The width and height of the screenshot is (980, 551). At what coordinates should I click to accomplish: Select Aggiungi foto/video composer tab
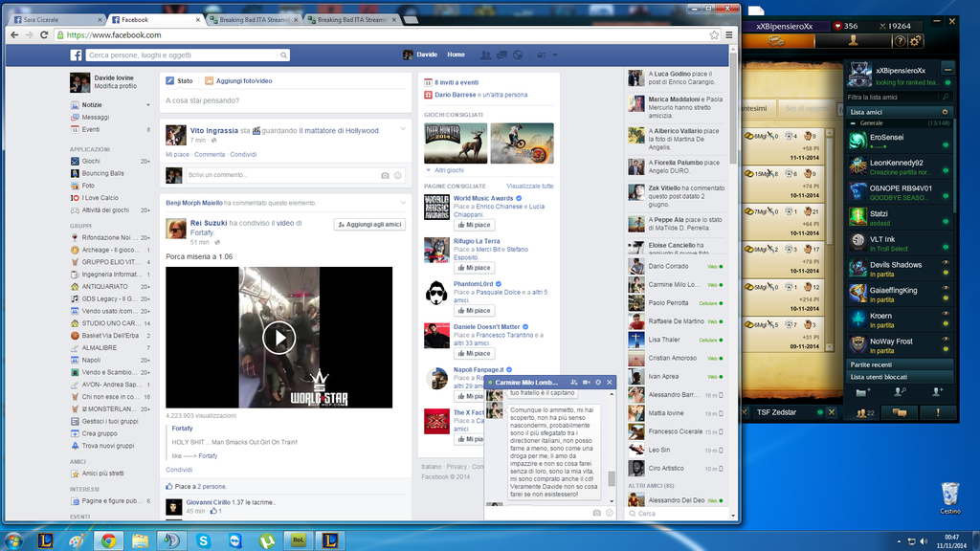point(238,80)
